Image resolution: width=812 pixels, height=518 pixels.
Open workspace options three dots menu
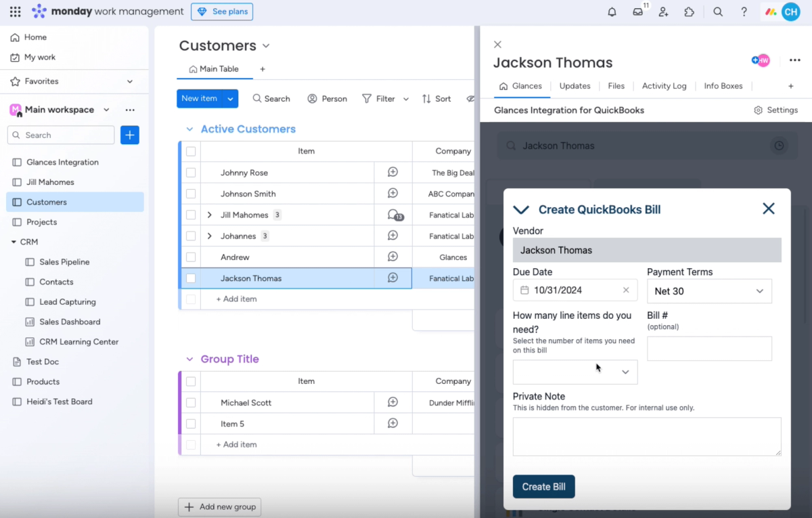point(130,110)
